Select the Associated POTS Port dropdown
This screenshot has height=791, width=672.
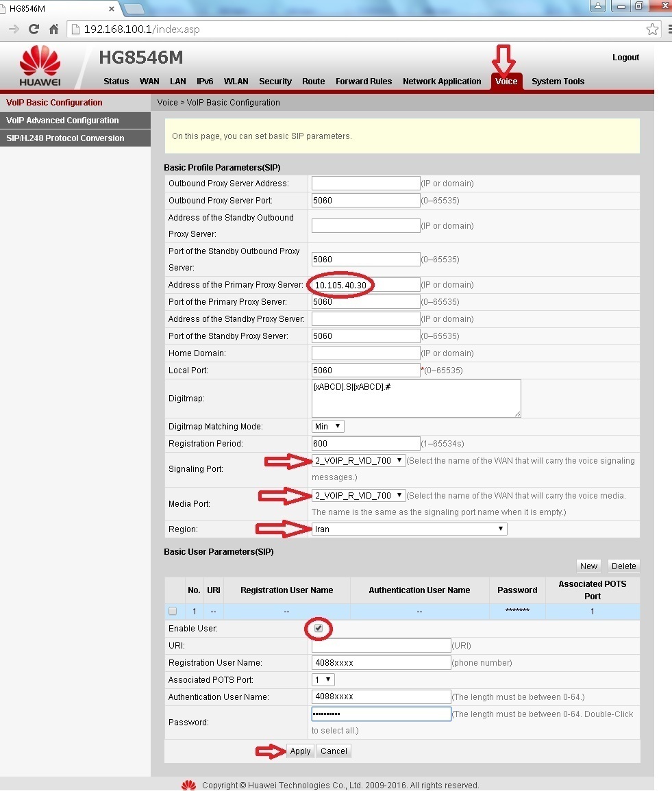point(323,680)
